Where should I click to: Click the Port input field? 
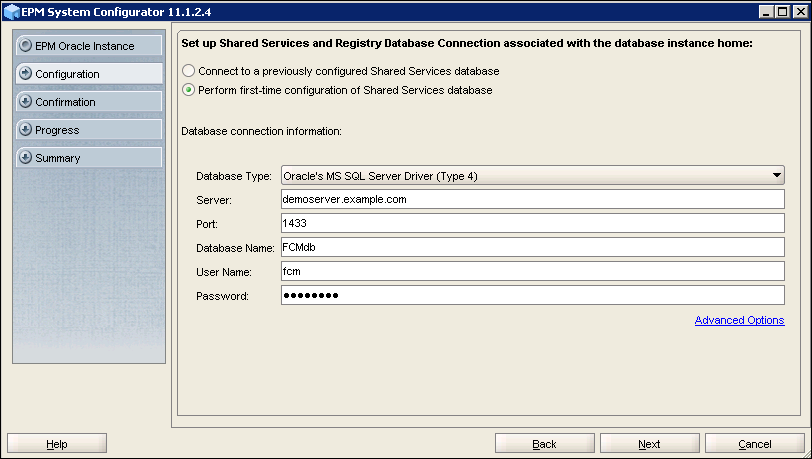532,223
